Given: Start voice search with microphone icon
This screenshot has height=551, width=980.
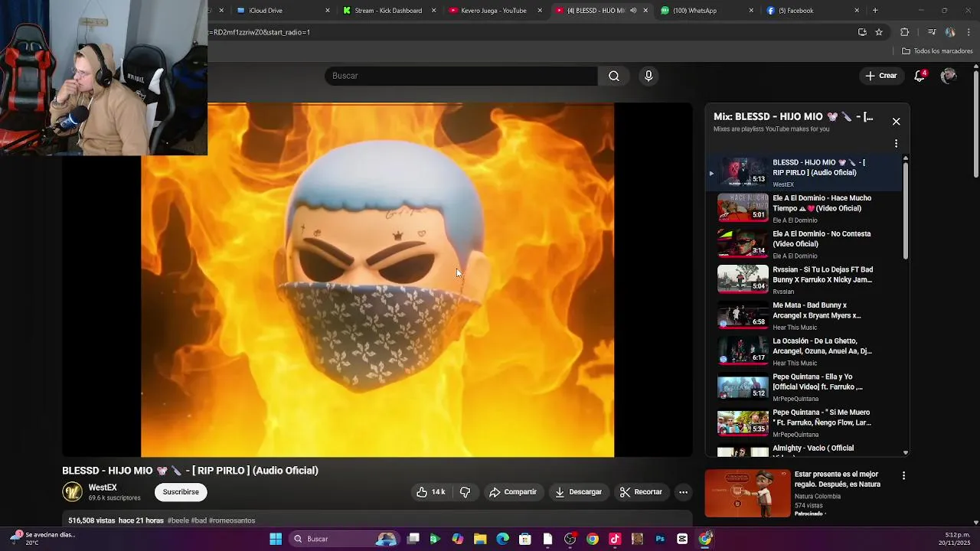Looking at the screenshot, I should coord(648,76).
